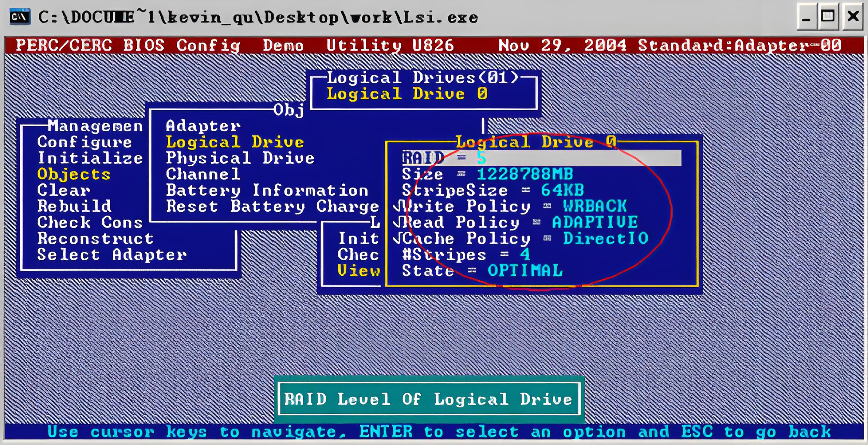This screenshot has width=868, height=445.
Task: Open Physical Drive in Objects submenu
Action: point(240,158)
